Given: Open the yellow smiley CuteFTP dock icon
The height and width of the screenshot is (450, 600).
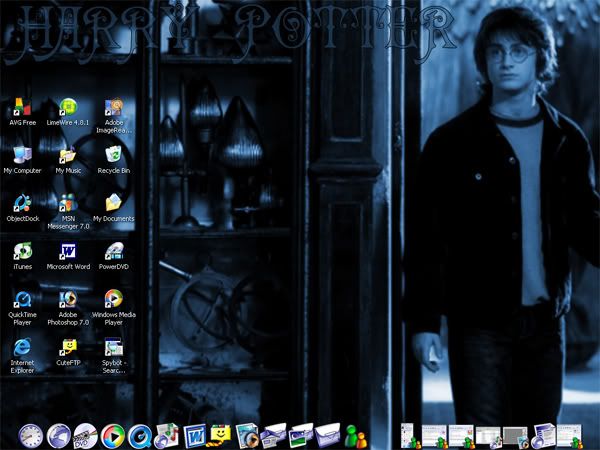Looking at the screenshot, I should pyautogui.click(x=219, y=436).
